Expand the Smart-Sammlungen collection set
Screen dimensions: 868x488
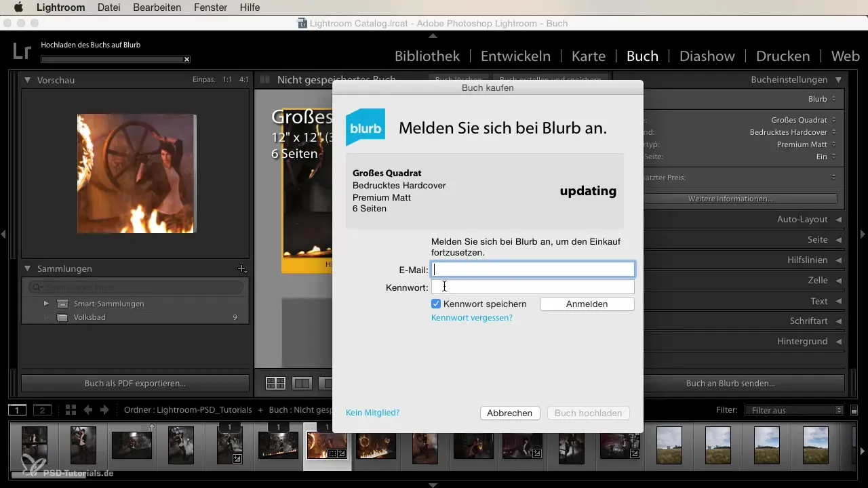click(46, 304)
